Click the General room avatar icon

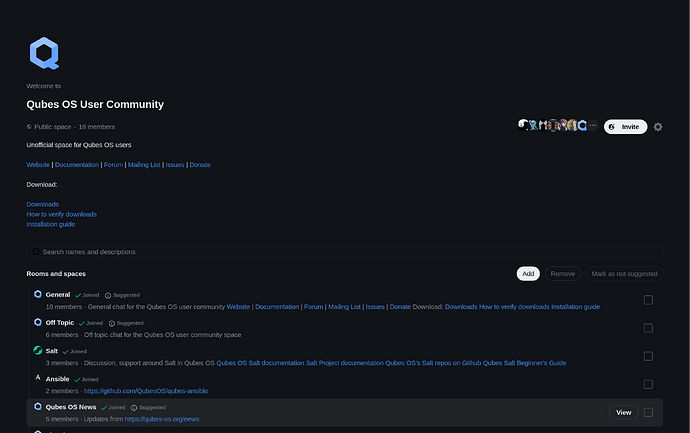point(37,294)
